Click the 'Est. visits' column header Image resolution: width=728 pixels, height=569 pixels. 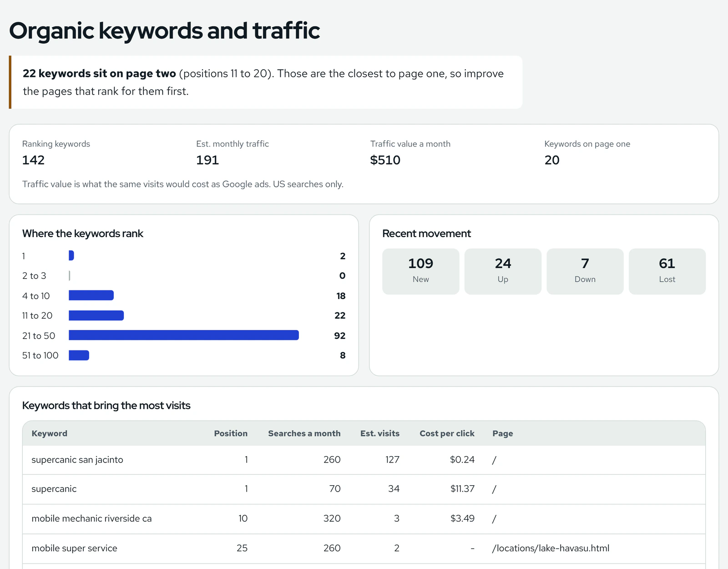[x=380, y=433]
